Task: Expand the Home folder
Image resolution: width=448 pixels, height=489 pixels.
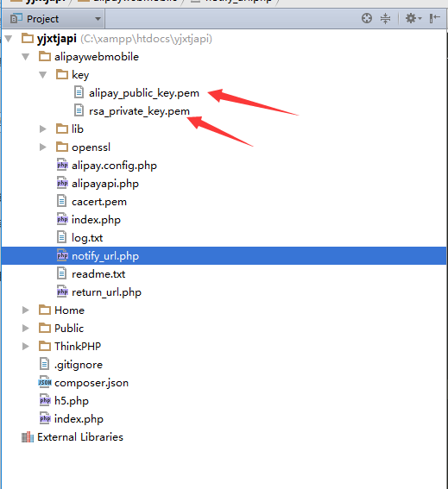Action: 26,310
